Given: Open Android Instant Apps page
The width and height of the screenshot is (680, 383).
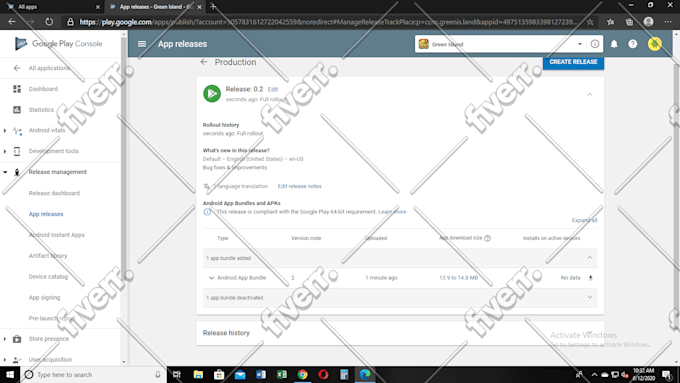Looking at the screenshot, I should pyautogui.click(x=57, y=235).
